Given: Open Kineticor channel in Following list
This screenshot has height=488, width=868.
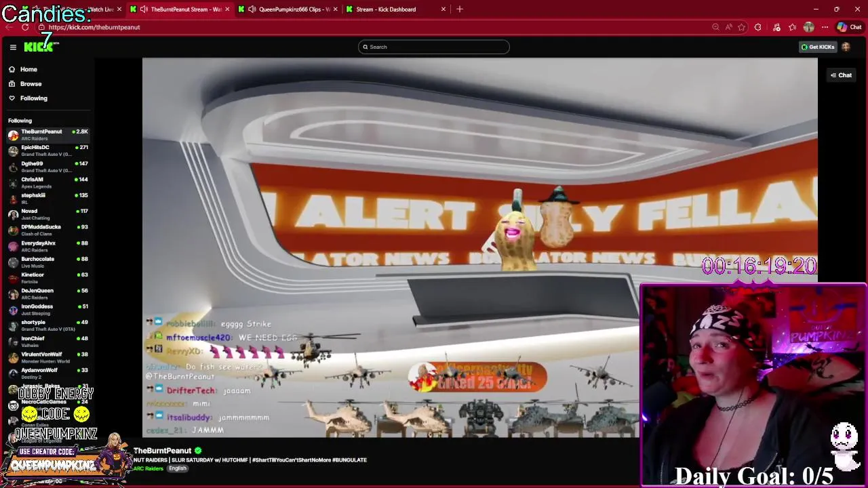Looking at the screenshot, I should pyautogui.click(x=47, y=278).
